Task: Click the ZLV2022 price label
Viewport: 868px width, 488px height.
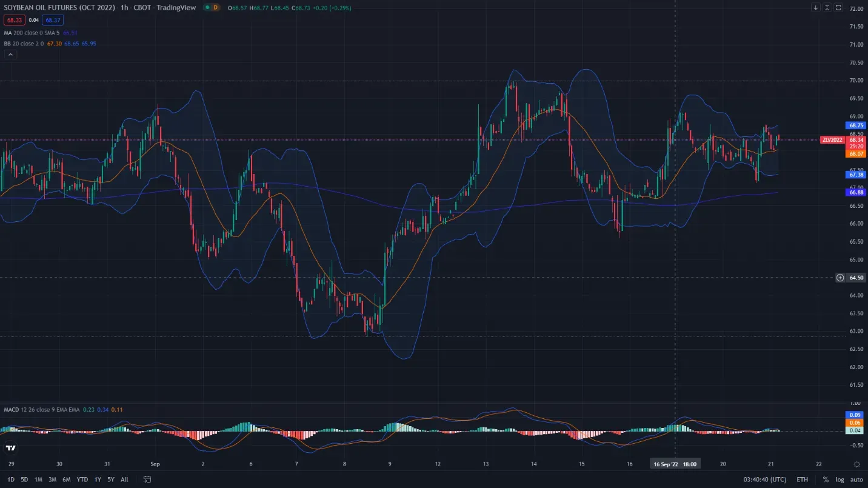Action: (x=832, y=140)
